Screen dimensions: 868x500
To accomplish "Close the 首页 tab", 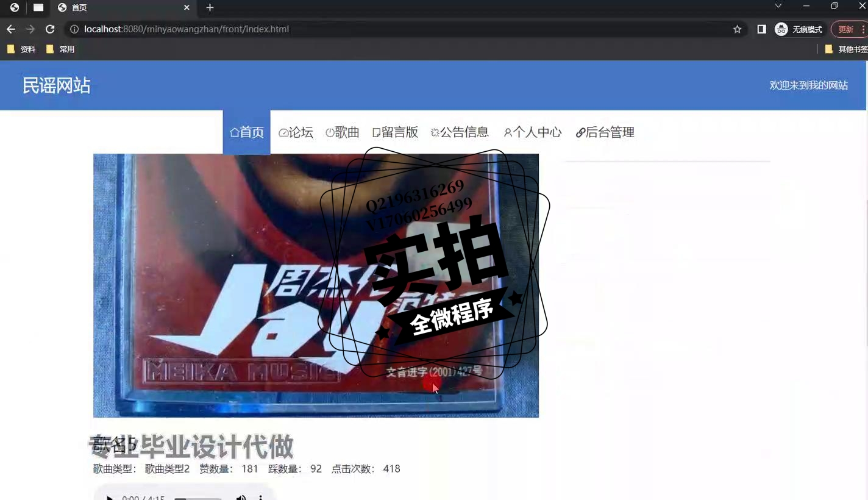I will pos(187,7).
